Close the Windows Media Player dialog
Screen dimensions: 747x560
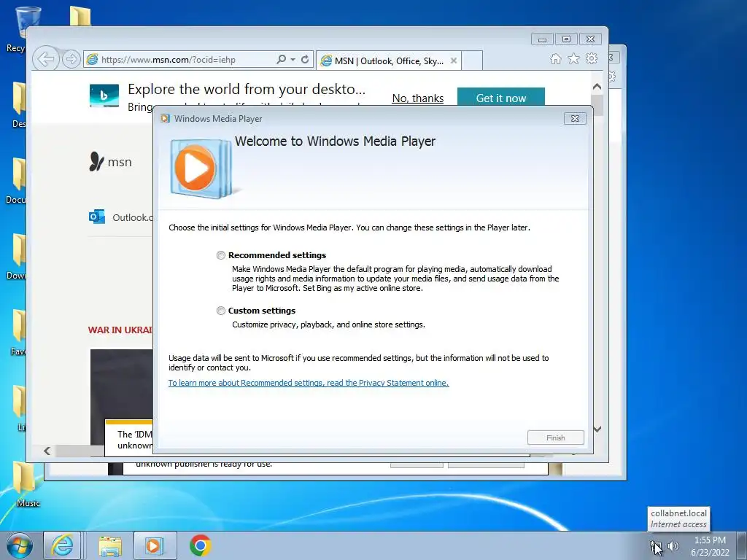click(575, 119)
